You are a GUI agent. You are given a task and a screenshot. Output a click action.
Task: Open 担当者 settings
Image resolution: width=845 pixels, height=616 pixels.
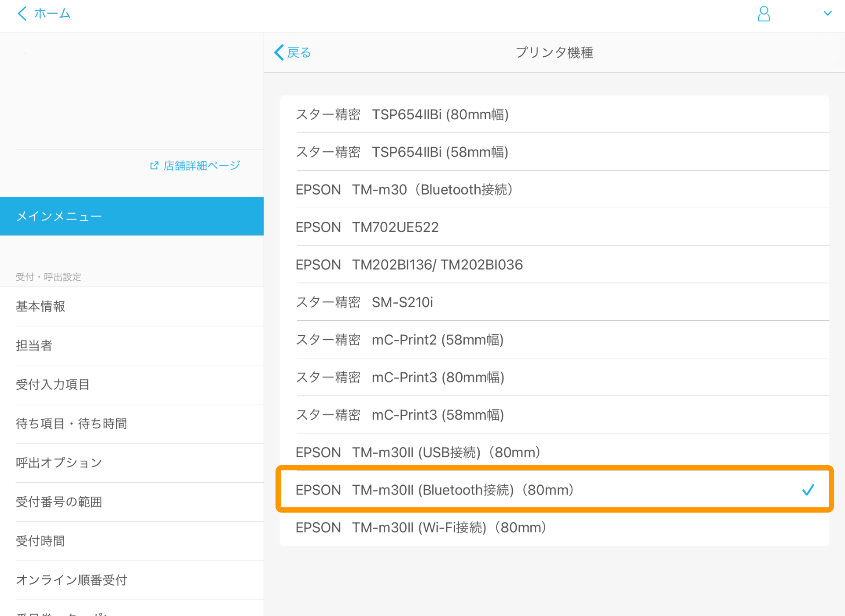(x=132, y=345)
